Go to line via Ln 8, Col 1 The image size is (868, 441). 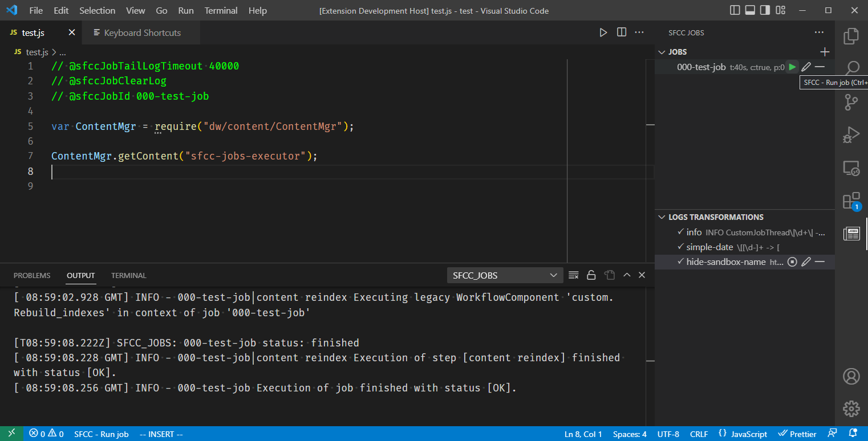tap(583, 434)
